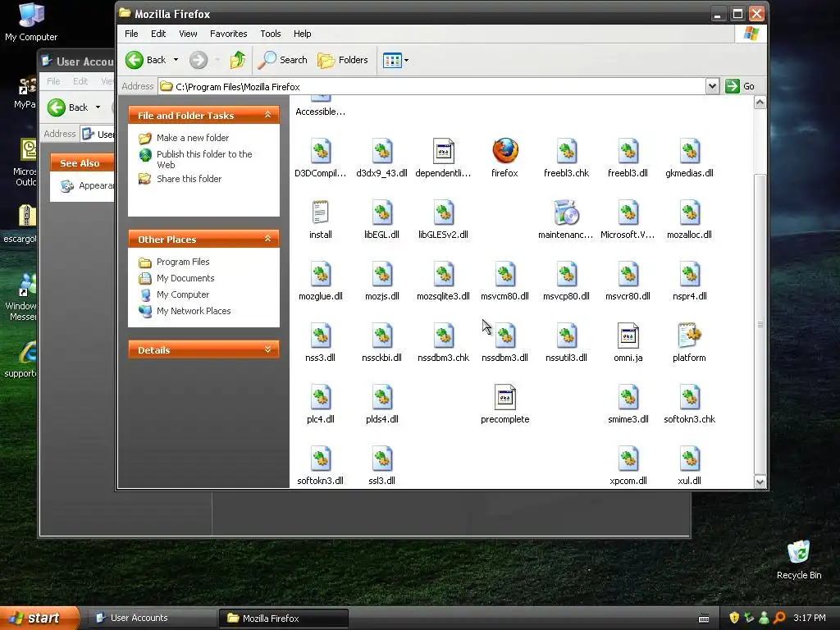Select mozjs.dll file icon
This screenshot has width=840, height=630.
[382, 274]
